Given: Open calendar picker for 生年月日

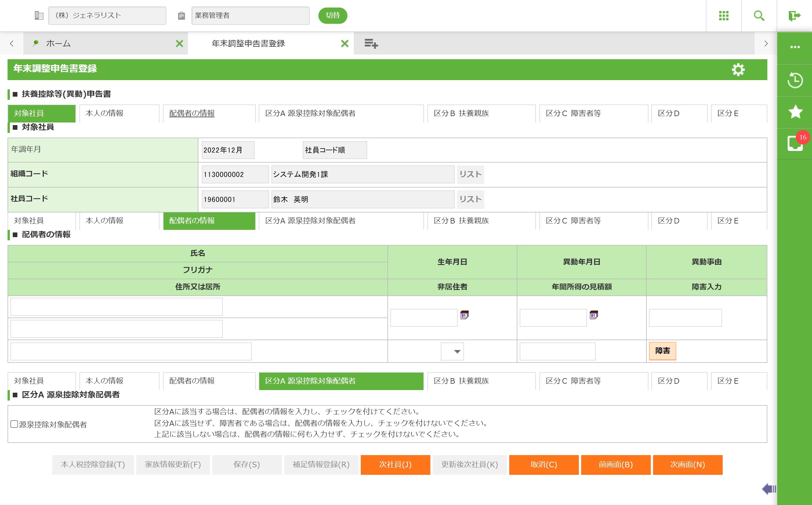Looking at the screenshot, I should [464, 315].
